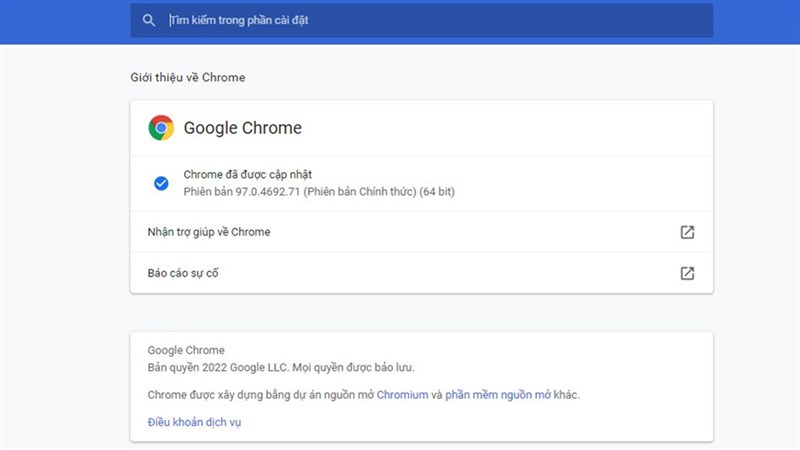Viewport: 800px width, 450px height.
Task: Open the "Nhận trợ giúp về Chrome" row
Action: (209, 232)
